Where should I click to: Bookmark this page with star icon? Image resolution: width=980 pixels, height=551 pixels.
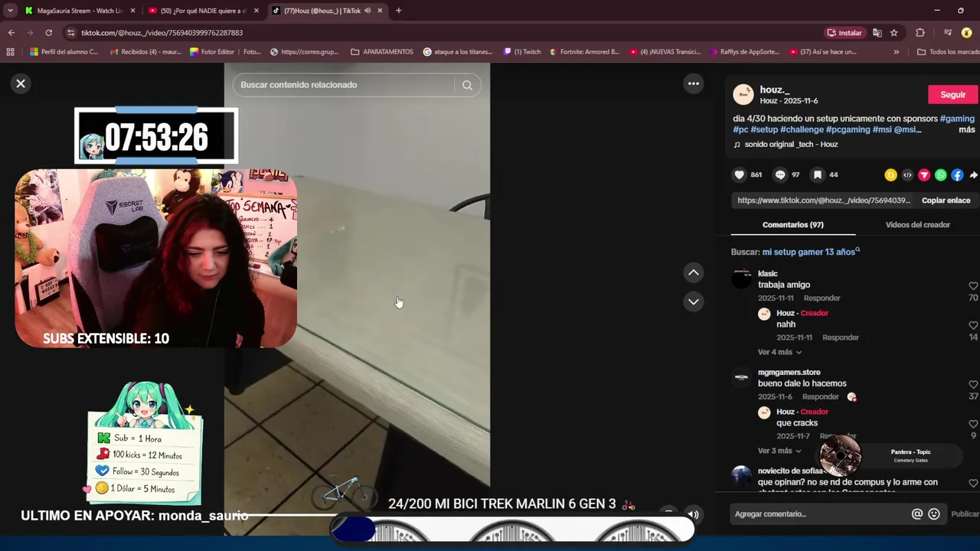tap(893, 33)
